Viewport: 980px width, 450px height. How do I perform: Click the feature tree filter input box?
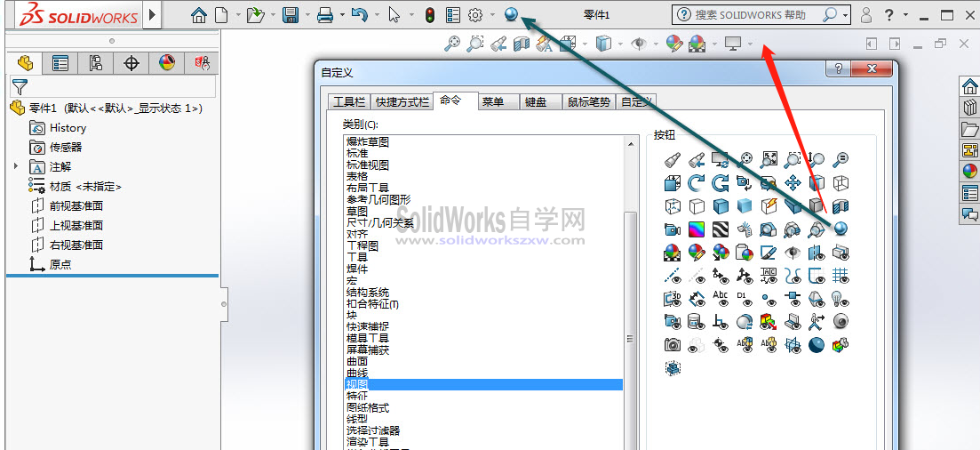pyautogui.click(x=113, y=86)
